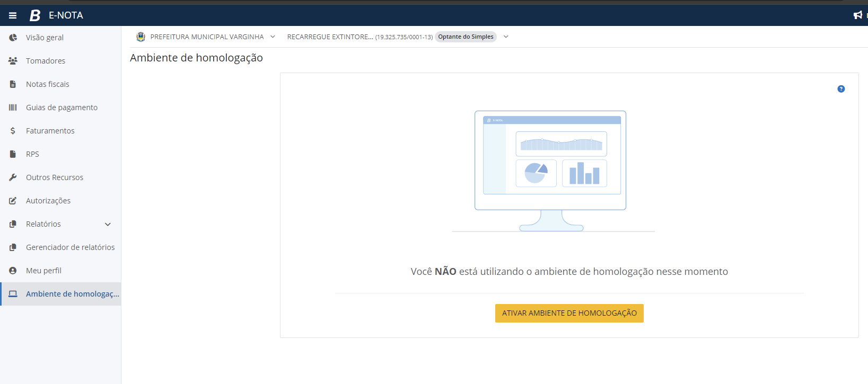The height and width of the screenshot is (384, 868).
Task: Click the Ambiente de homologação page heading
Action: 196,58
